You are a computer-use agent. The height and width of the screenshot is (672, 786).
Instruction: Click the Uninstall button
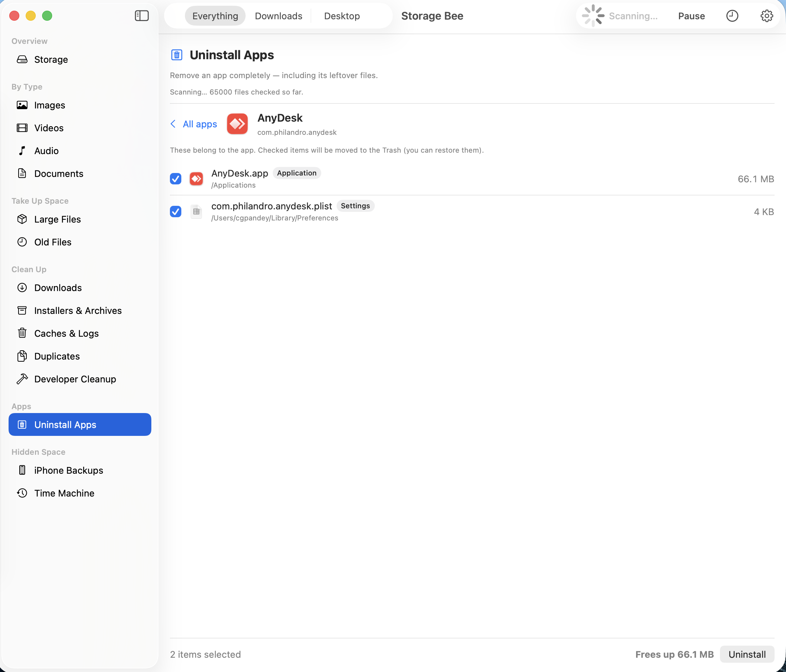747,654
